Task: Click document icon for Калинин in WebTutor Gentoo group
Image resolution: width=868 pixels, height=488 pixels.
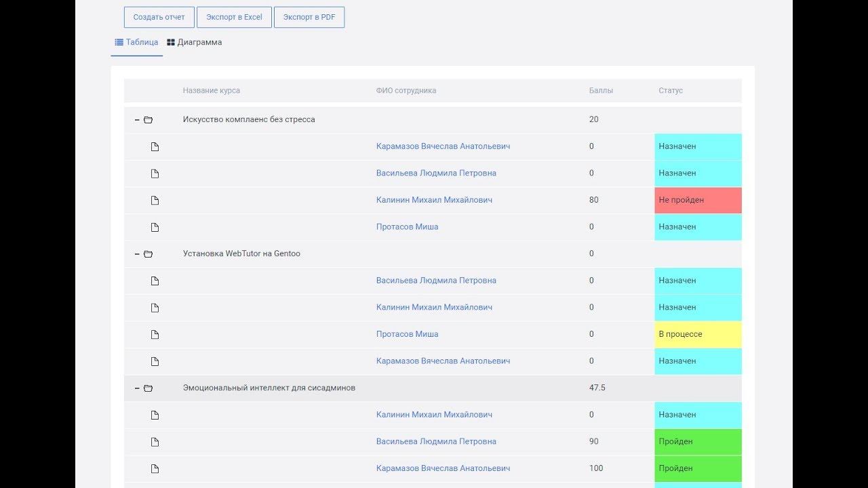Action: point(155,308)
